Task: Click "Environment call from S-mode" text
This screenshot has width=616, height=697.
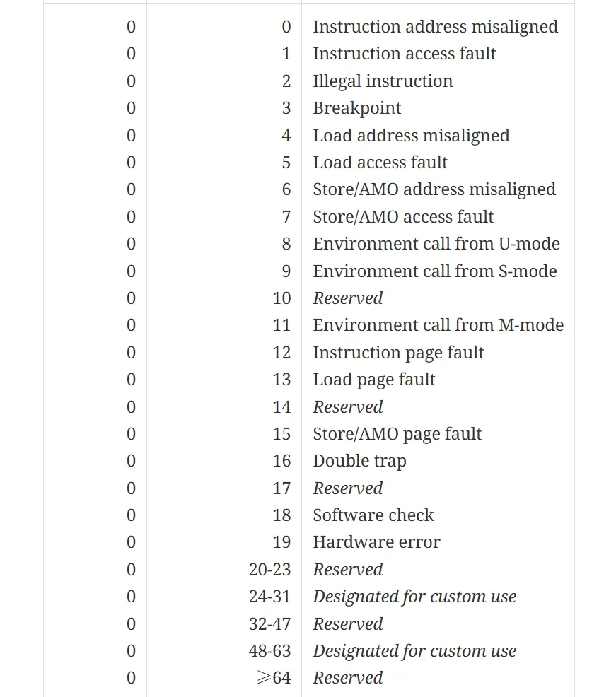Action: (435, 271)
